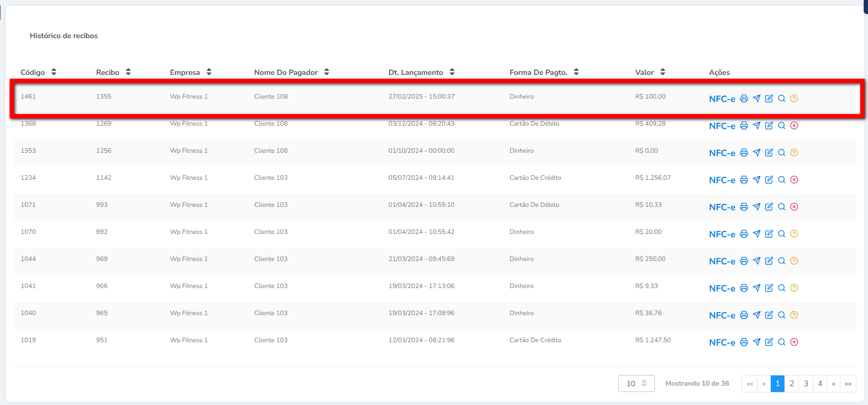The width and height of the screenshot is (868, 405).
Task: Change the rows-per-page selector showing 10
Action: pyautogui.click(x=636, y=384)
